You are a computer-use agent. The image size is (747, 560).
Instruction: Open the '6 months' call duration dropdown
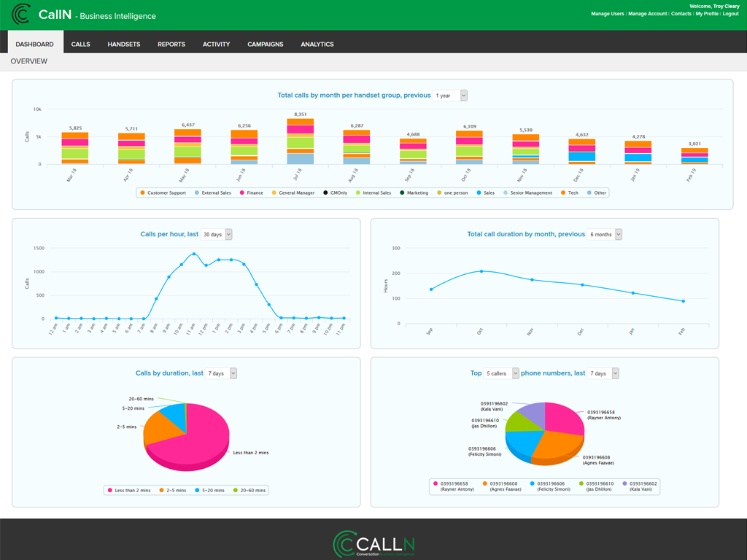tap(605, 234)
